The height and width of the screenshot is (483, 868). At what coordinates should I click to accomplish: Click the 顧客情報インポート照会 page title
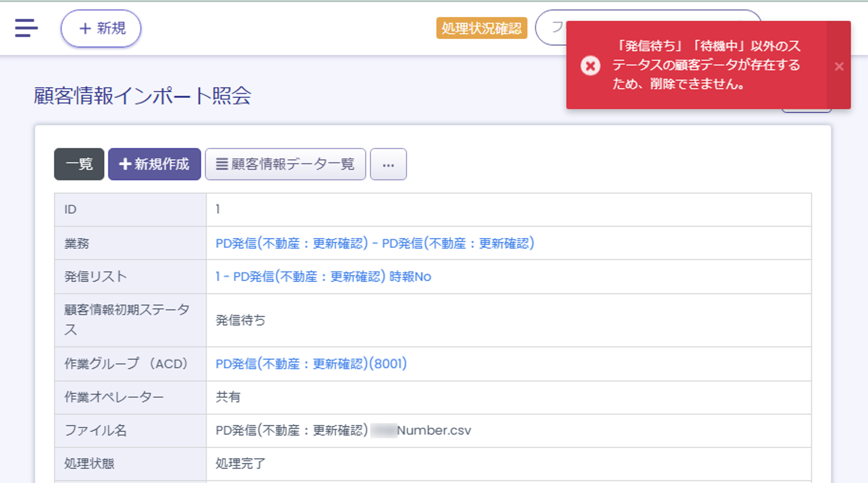click(x=142, y=96)
